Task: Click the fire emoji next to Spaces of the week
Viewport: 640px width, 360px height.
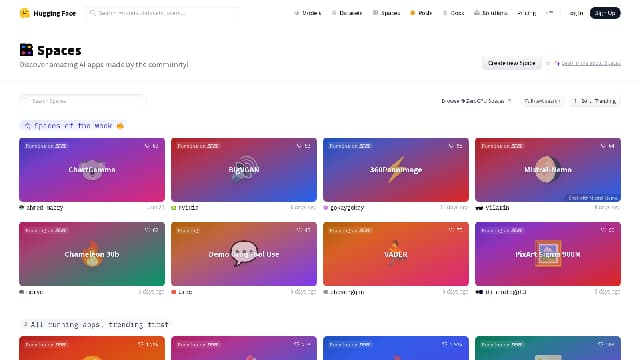Action: (120, 126)
